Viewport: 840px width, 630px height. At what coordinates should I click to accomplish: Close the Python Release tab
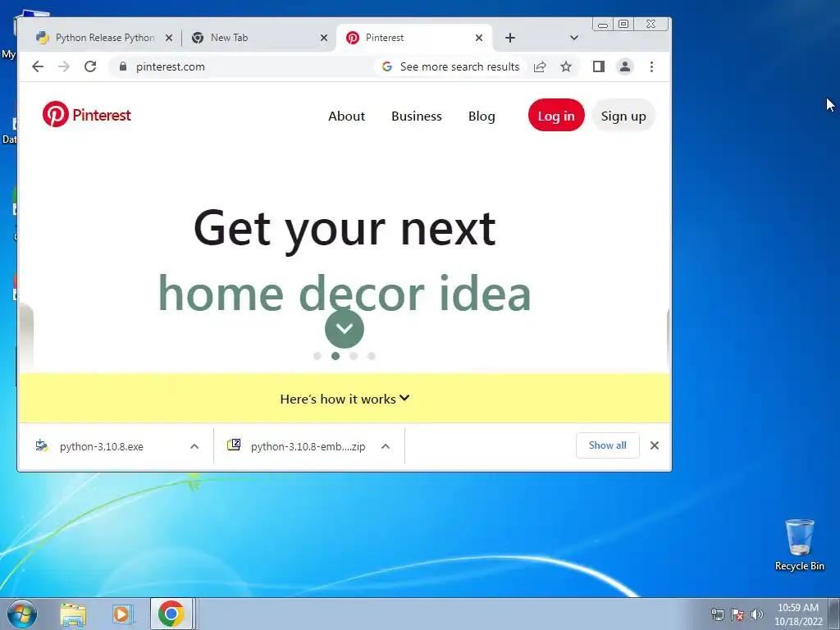169,38
